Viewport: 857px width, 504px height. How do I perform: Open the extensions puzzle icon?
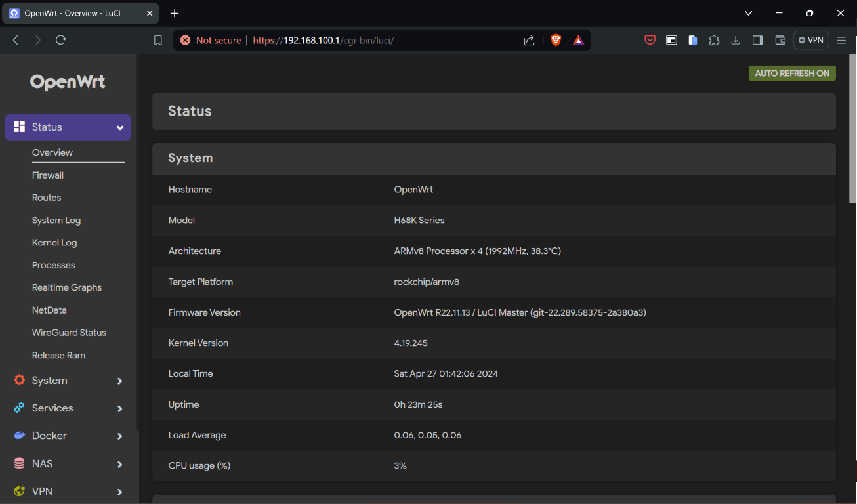pyautogui.click(x=715, y=40)
